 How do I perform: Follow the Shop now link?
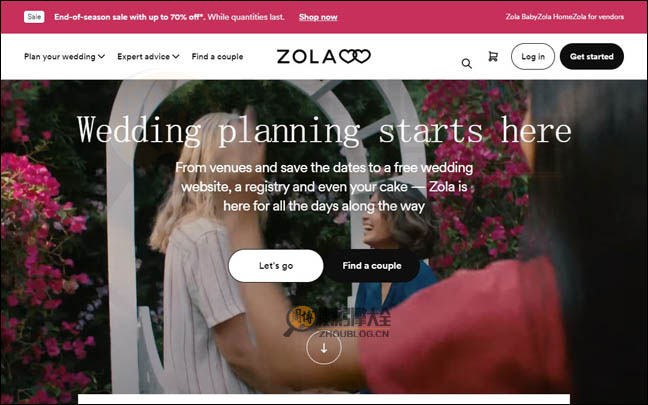[318, 17]
